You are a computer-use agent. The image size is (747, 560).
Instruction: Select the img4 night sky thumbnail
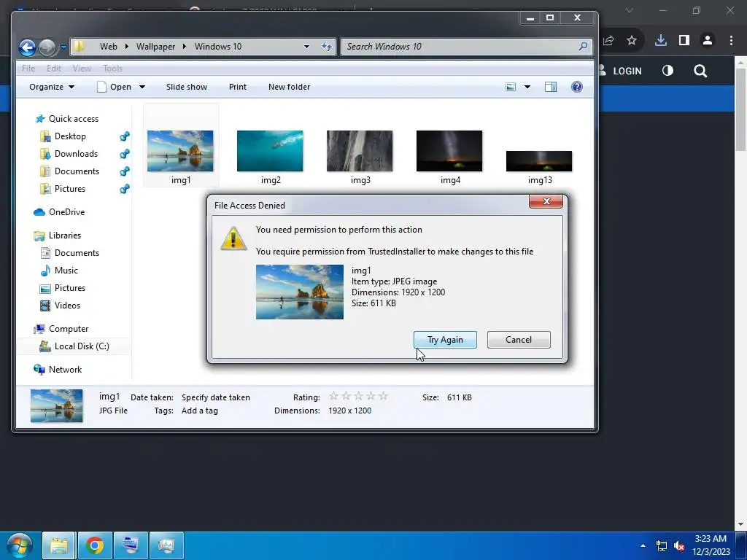pos(449,151)
